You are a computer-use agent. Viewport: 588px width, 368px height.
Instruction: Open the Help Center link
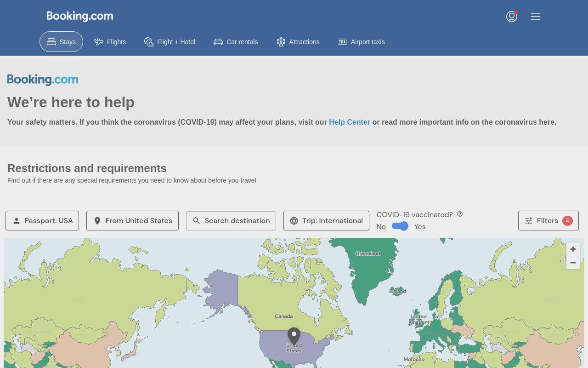pyautogui.click(x=350, y=122)
